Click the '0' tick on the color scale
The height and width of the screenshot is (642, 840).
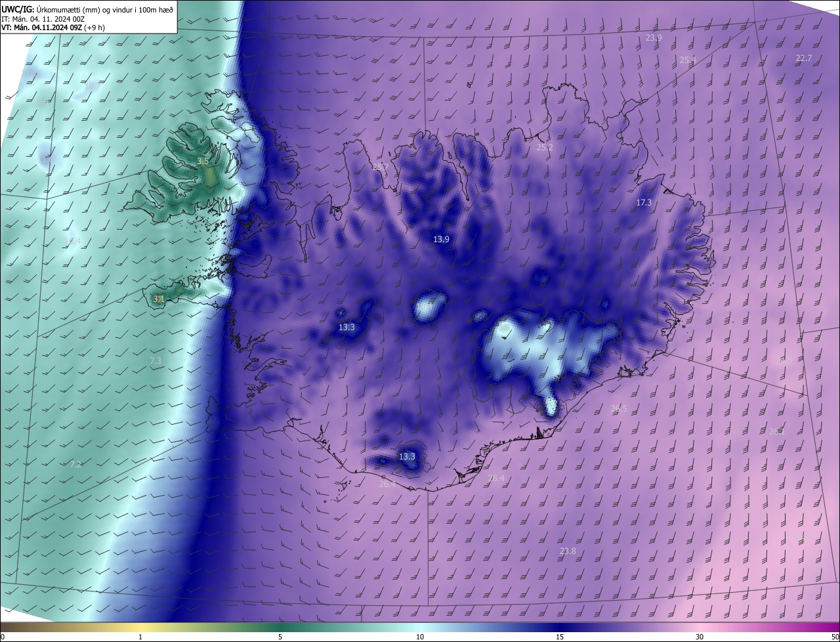tap(2, 637)
